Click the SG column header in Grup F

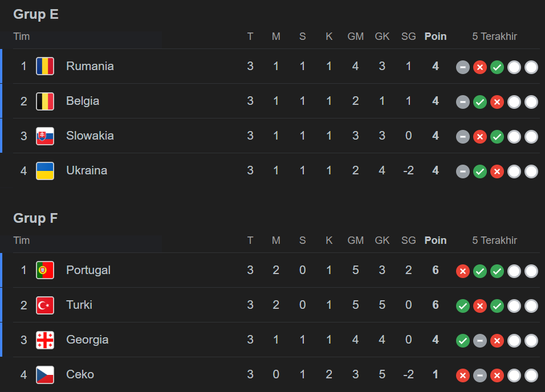coord(408,240)
